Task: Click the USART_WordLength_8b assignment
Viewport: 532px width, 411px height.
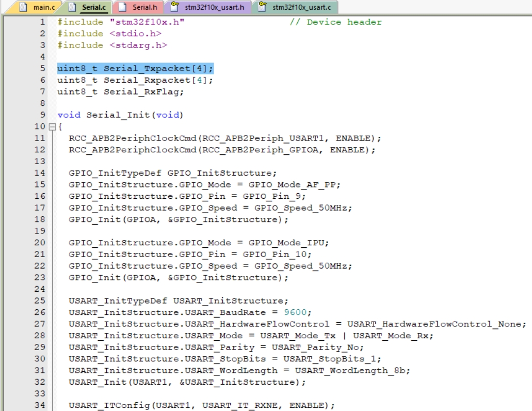Action: coord(239,371)
